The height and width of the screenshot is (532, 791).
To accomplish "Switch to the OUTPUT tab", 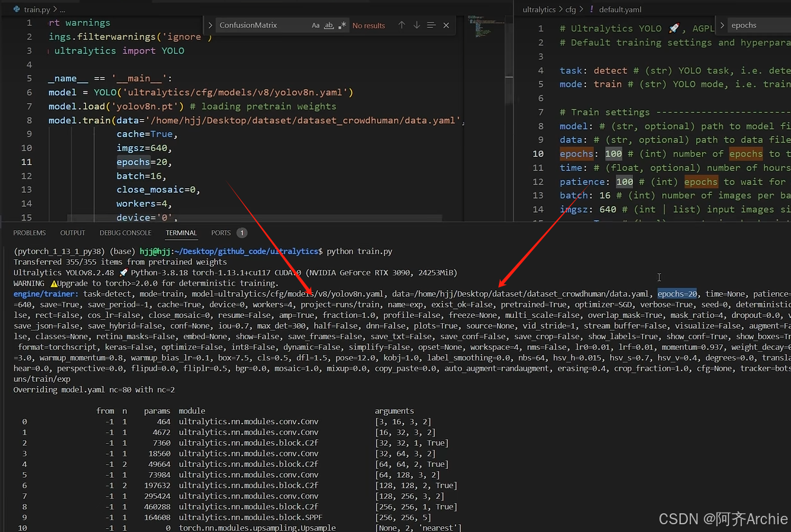I will click(73, 233).
